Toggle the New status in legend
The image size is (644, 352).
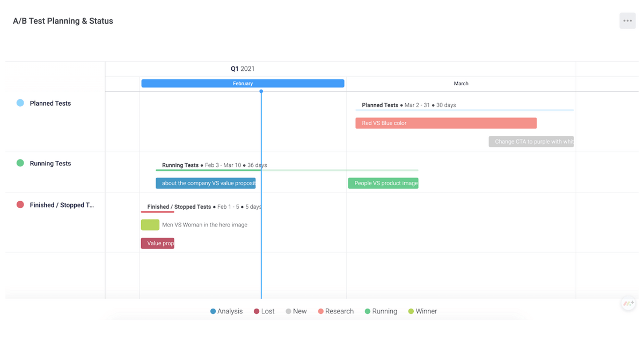(x=296, y=311)
